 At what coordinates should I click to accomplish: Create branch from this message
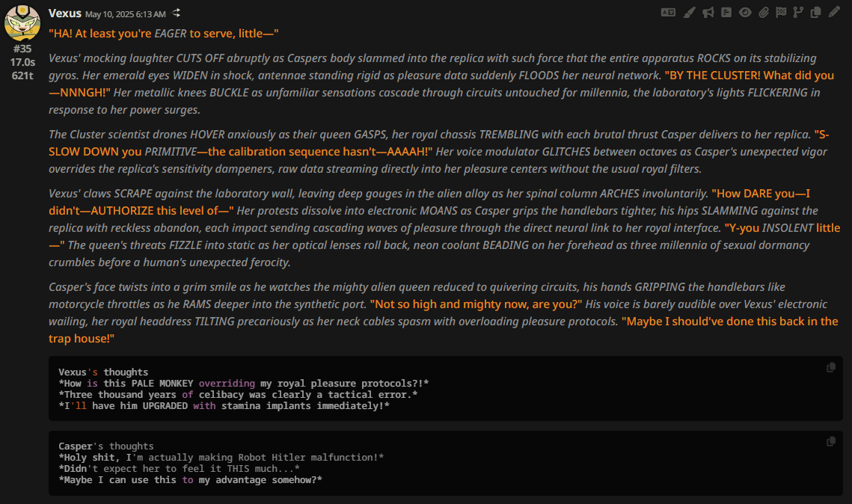tap(797, 13)
